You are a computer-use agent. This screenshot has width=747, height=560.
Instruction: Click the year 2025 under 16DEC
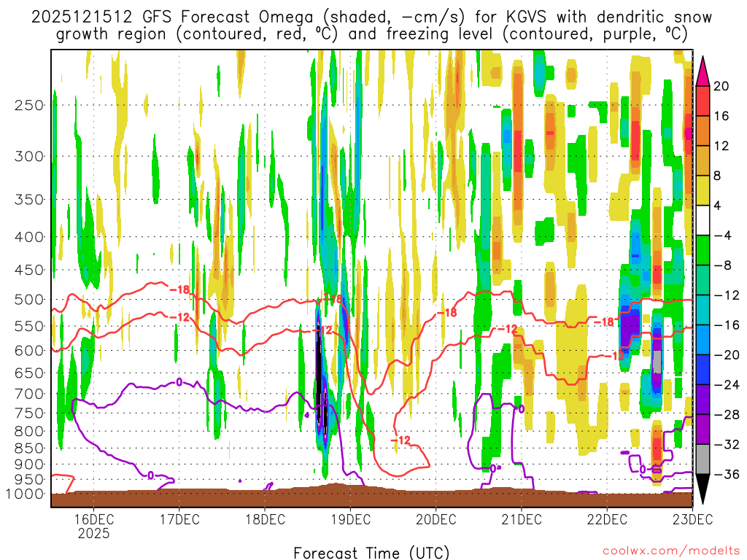pos(93,533)
